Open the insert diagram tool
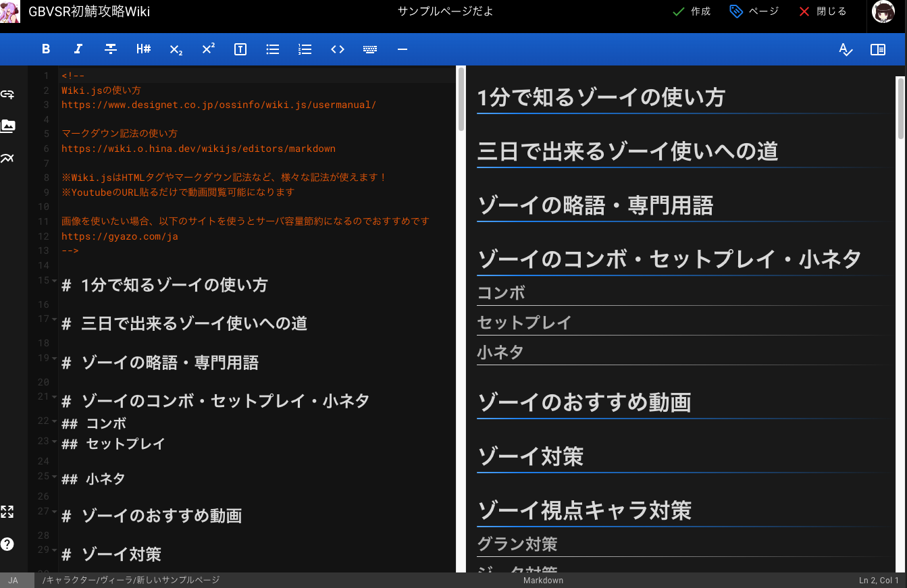The width and height of the screenshot is (907, 588). pos(7,158)
